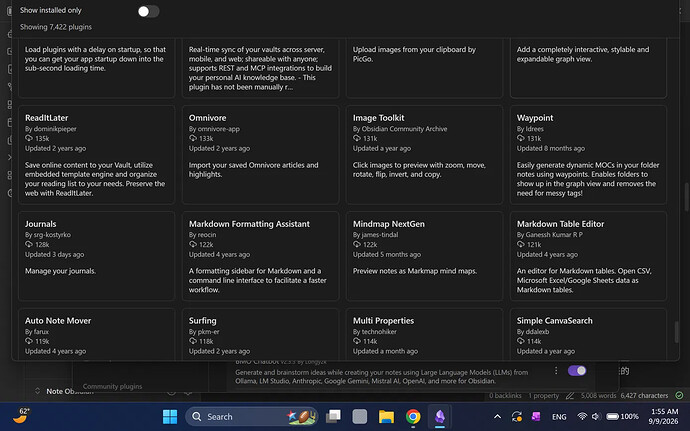This screenshot has width=690, height=431.
Task: Click the purple app icon in the system tray
Action: (536, 416)
